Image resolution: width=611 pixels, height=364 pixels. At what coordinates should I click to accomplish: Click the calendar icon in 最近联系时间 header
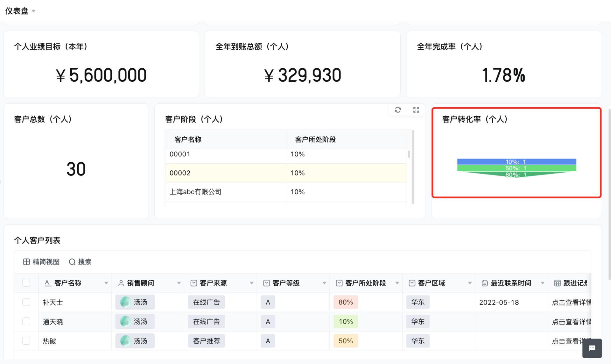(x=485, y=283)
